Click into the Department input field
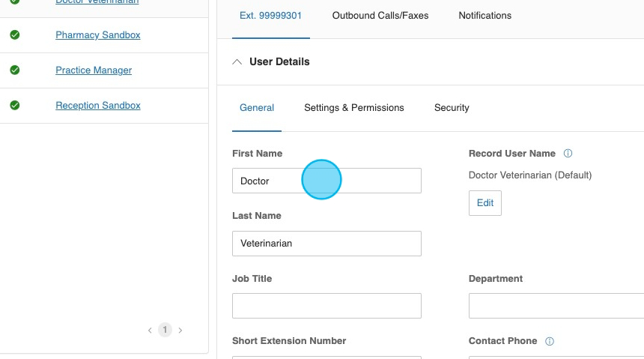 (x=556, y=306)
